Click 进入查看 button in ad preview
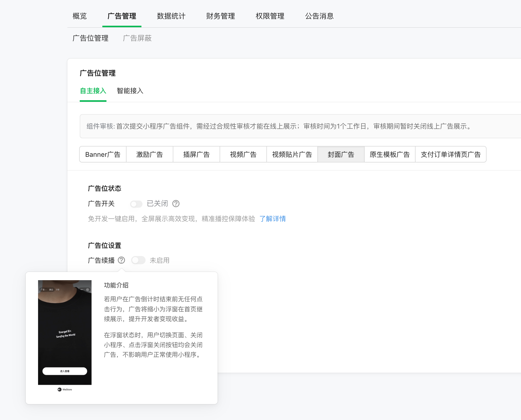 point(65,371)
